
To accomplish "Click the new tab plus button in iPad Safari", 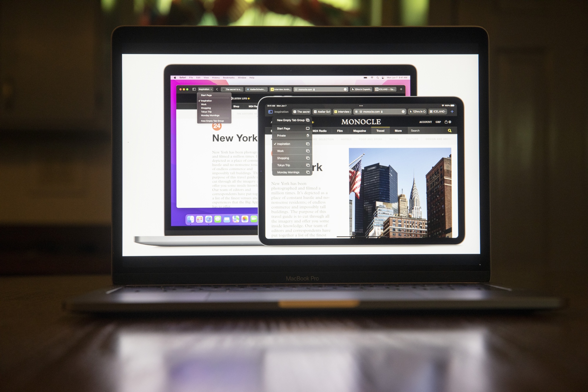I will 452,111.
